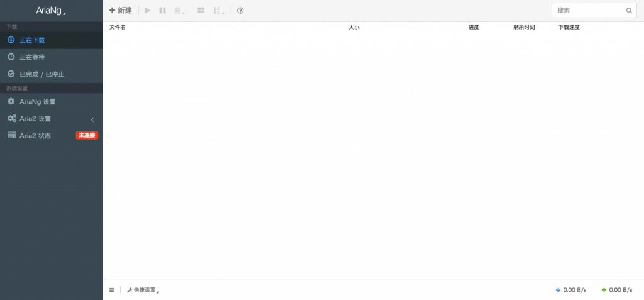Click the start download play icon

(x=148, y=11)
